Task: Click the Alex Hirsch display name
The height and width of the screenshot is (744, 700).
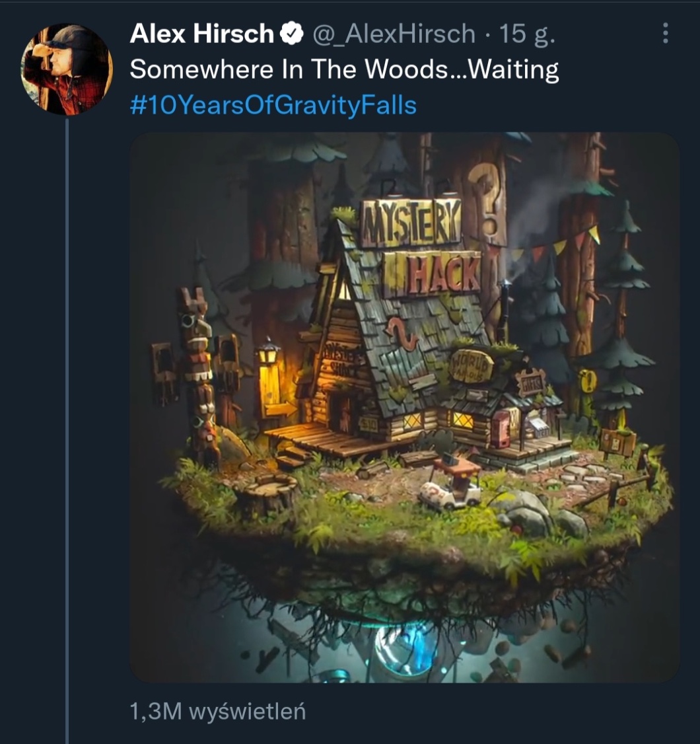Action: coord(202,33)
